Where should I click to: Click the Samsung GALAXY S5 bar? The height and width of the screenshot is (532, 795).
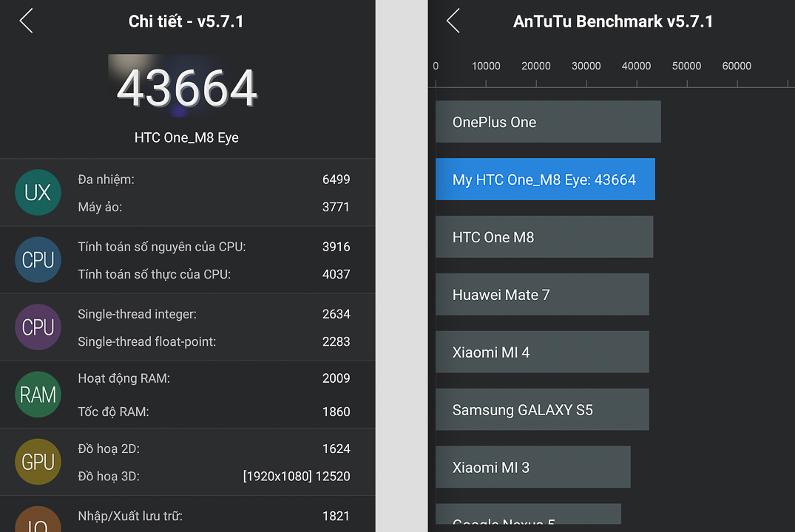542,409
